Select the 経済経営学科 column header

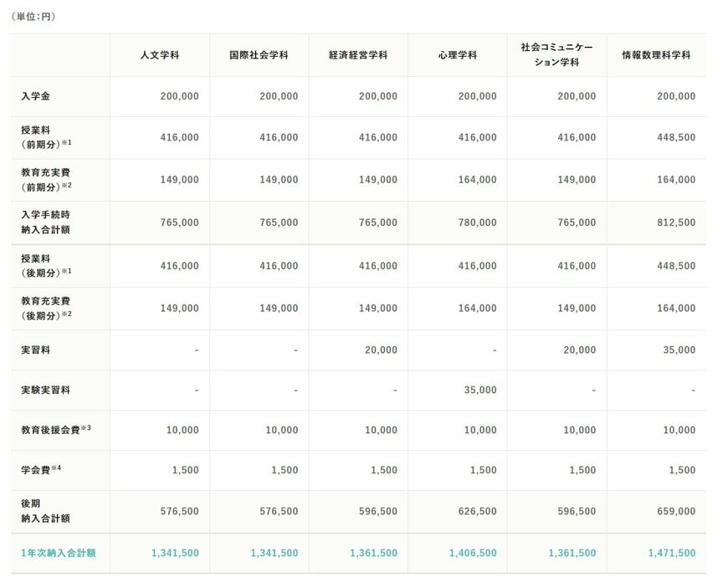pos(356,55)
